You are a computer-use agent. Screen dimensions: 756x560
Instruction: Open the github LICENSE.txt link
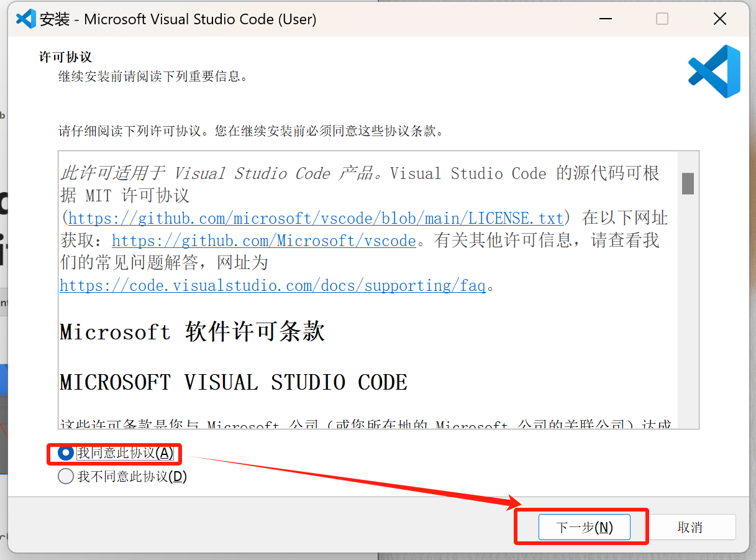point(316,218)
